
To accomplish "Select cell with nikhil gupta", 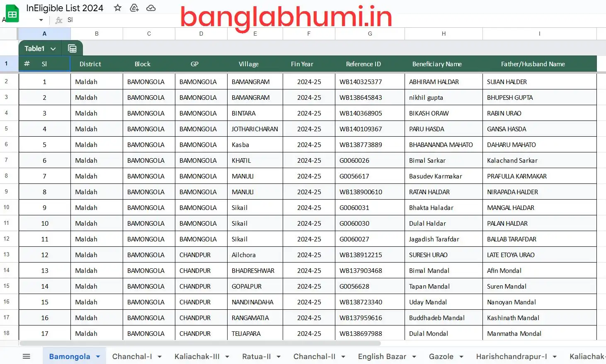I will click(x=444, y=97).
